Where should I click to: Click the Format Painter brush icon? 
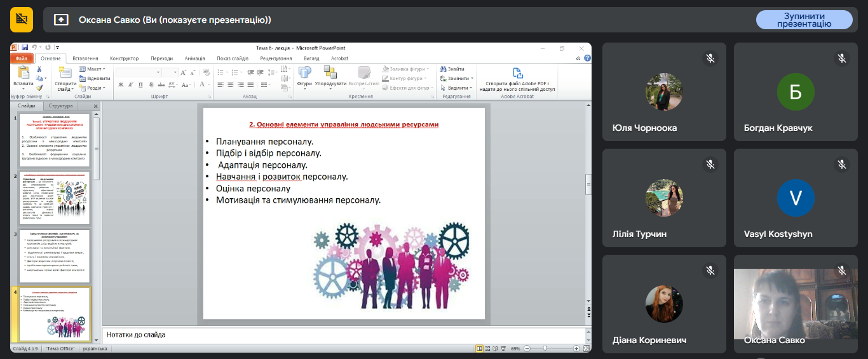point(39,88)
